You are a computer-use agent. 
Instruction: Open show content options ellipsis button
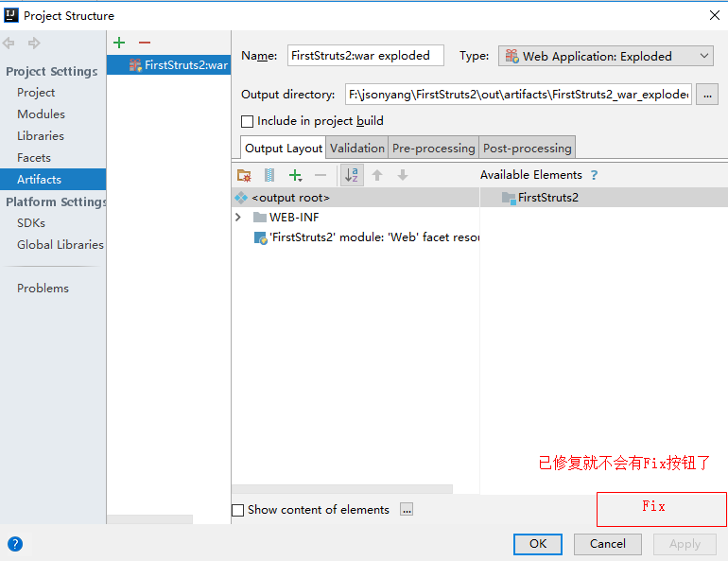tap(407, 510)
